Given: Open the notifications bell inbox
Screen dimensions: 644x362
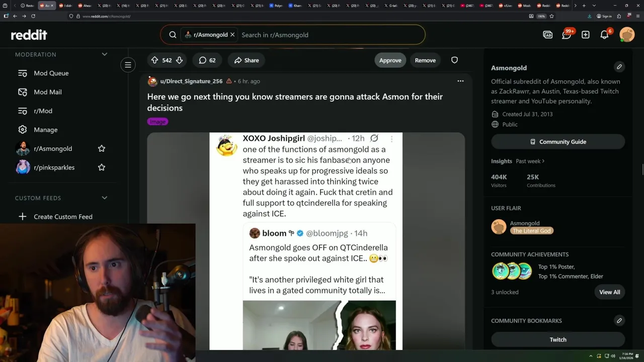Looking at the screenshot, I should (604, 35).
